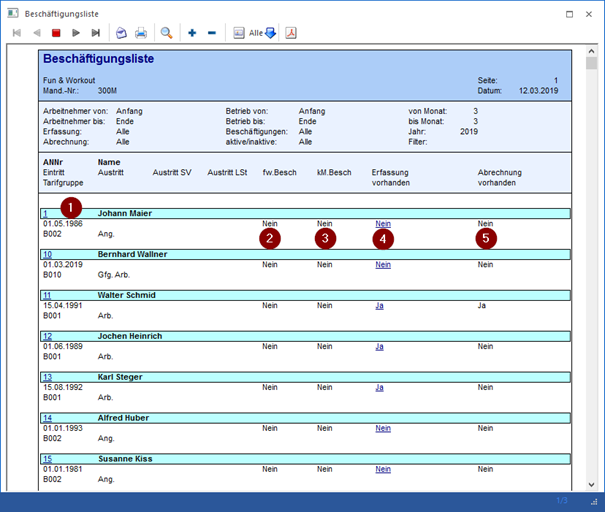The image size is (605, 512).
Task: Open employee number 1 link
Action: tap(45, 213)
